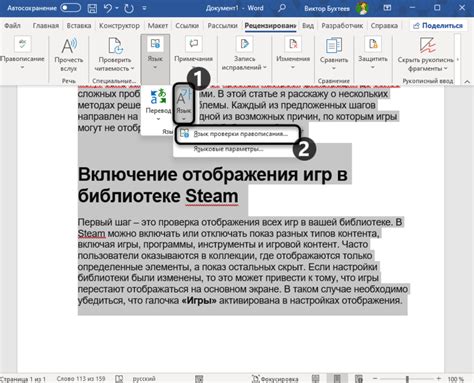The image size is (474, 383).
Task: Expand the Сравнить dropdown arrow
Action: [334, 69]
